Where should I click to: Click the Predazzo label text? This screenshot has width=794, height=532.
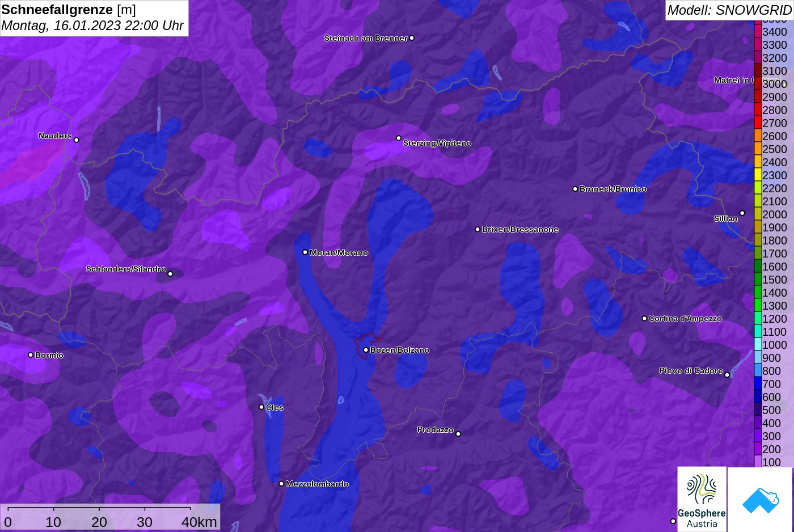(436, 429)
